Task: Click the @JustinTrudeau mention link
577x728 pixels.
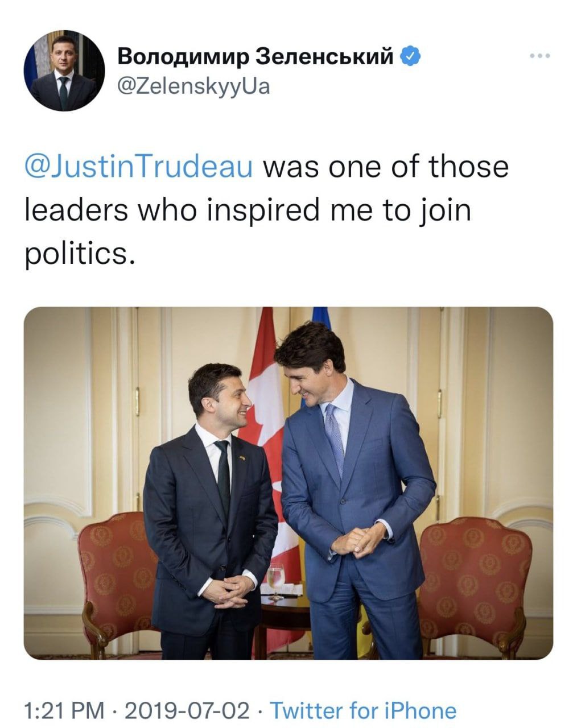Action: pyautogui.click(x=139, y=168)
